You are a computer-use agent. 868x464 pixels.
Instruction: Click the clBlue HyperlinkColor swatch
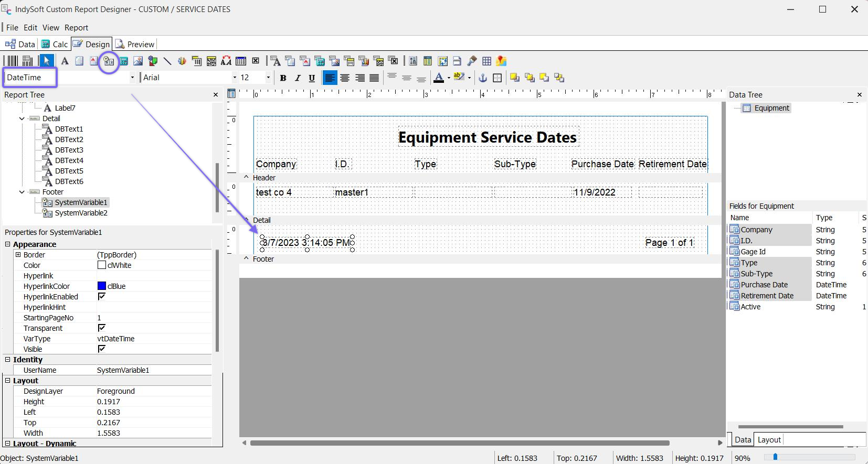102,286
